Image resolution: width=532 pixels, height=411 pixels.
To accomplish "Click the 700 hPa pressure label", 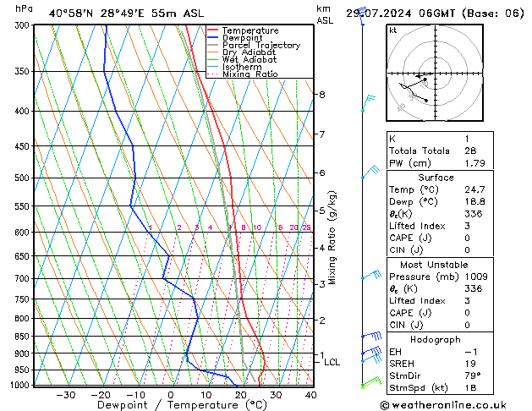I will (x=24, y=278).
